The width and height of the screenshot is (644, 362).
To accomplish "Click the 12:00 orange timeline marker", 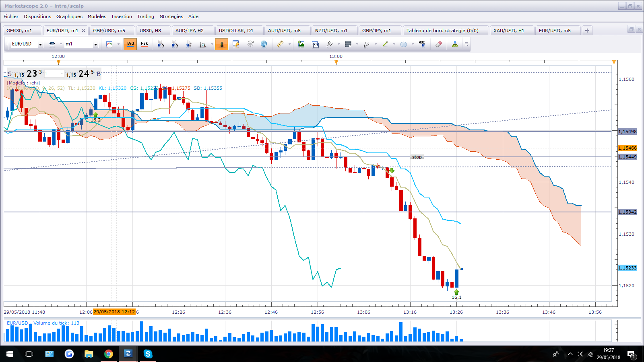I will coord(59,62).
